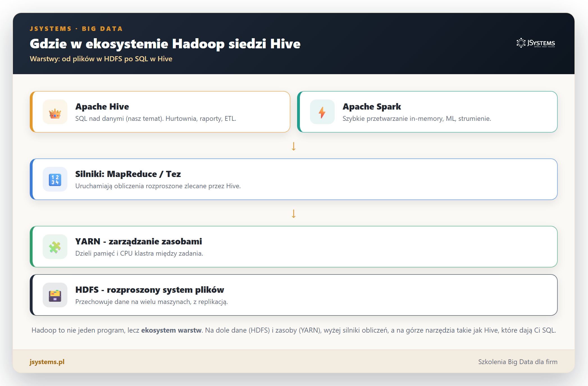This screenshot has width=588, height=386.
Task: Click the text "Dzieli pamięć i CPU klastra"
Action: coord(115,253)
